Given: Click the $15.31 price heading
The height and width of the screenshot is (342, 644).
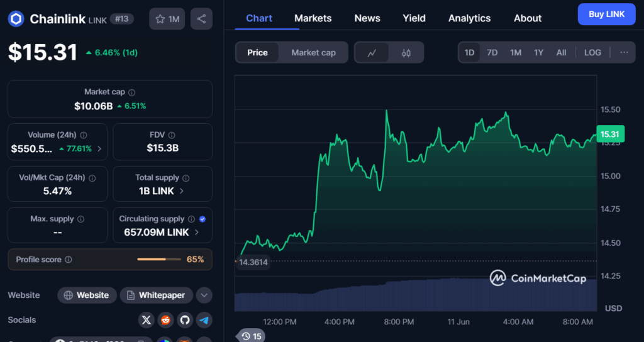Looking at the screenshot, I should pyautogui.click(x=43, y=53).
